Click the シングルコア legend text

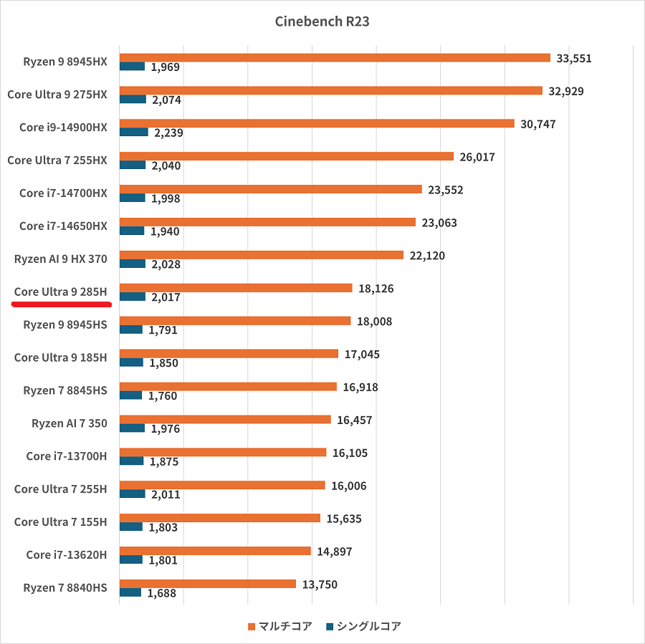pyautogui.click(x=368, y=627)
